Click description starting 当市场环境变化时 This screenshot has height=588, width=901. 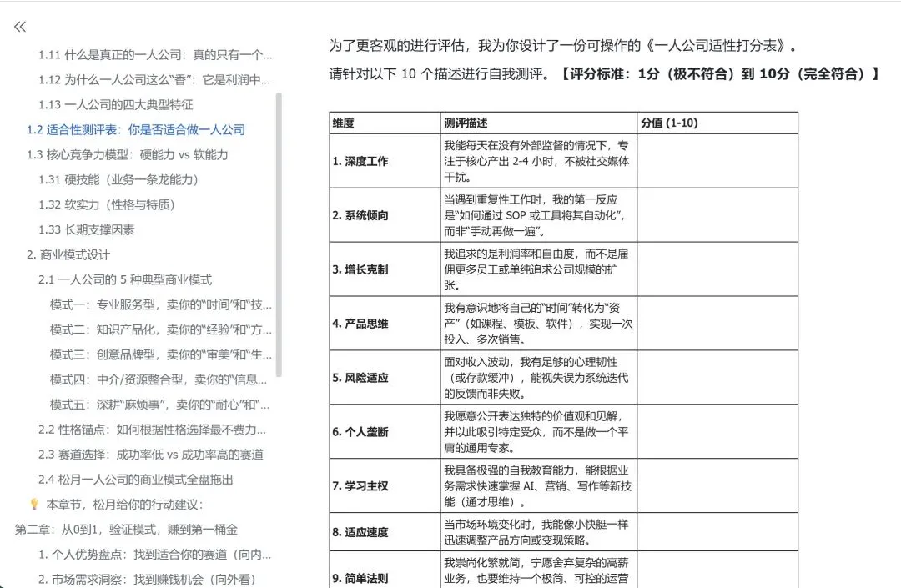pos(536,532)
